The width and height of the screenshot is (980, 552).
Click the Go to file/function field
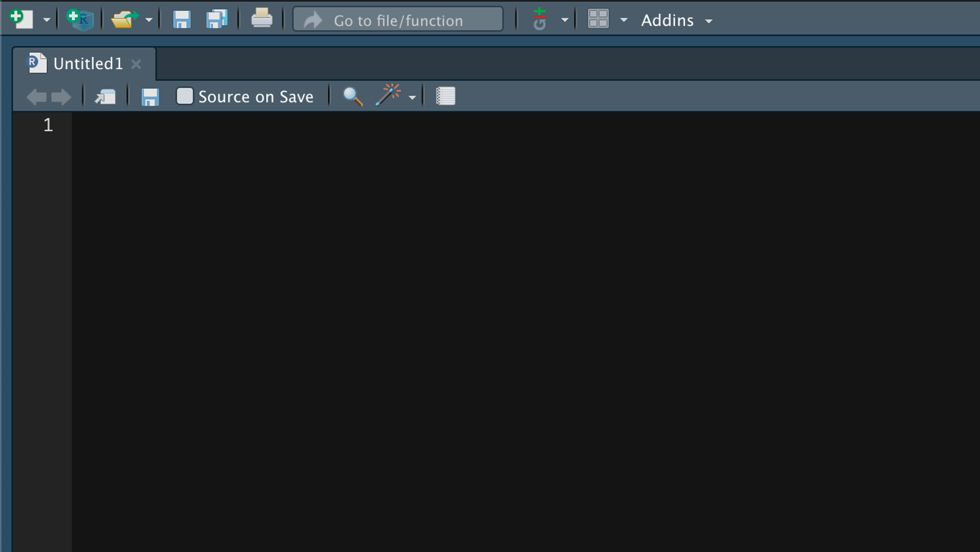pos(398,20)
